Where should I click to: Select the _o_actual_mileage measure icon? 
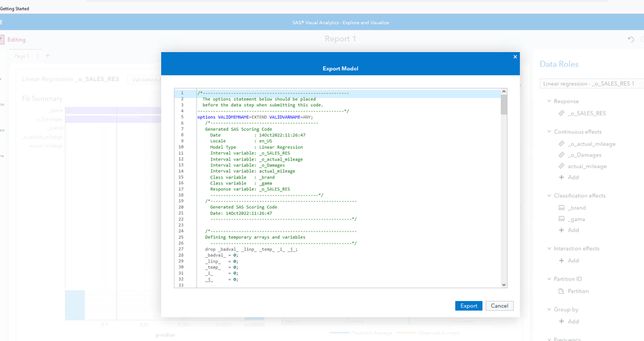click(x=561, y=144)
